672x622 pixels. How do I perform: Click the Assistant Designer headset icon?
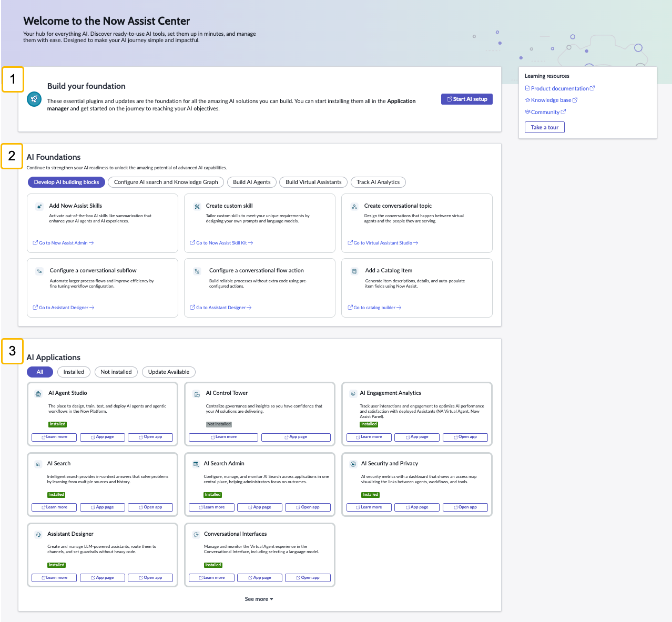[38, 535]
